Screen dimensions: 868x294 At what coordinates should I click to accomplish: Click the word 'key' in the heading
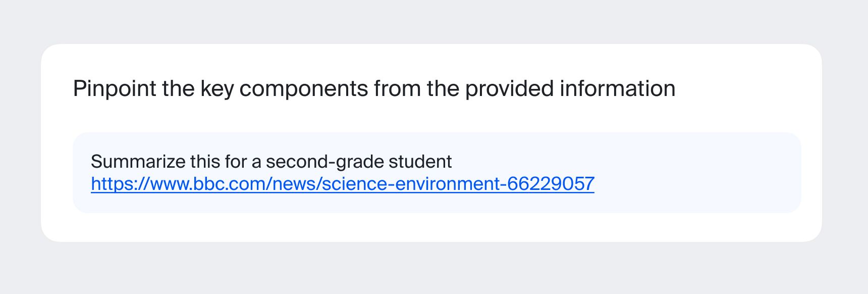(x=217, y=89)
